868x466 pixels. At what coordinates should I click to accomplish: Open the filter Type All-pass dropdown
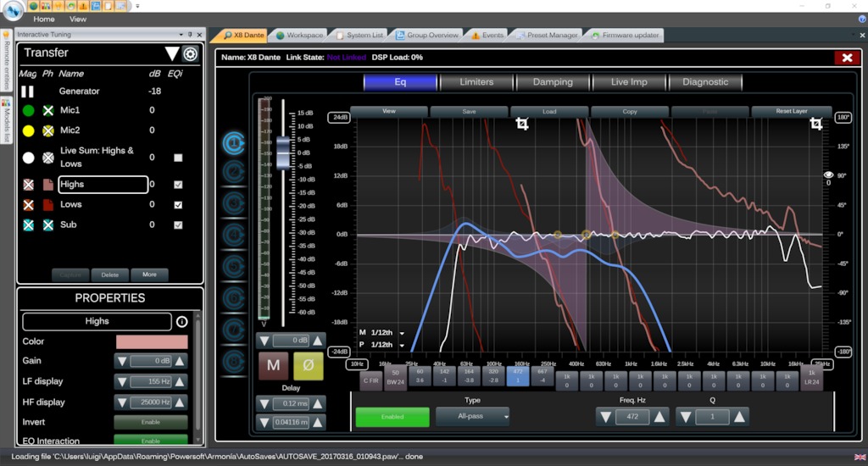pos(472,416)
